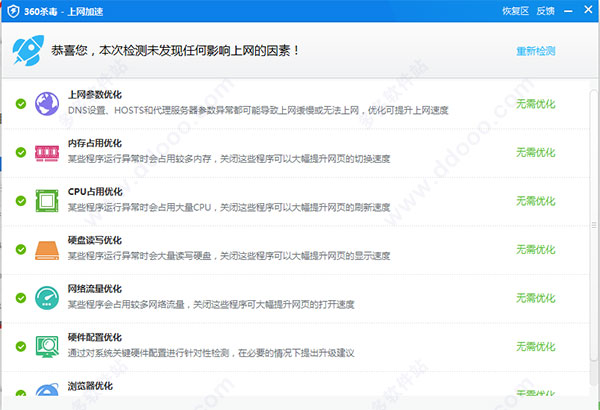The image size is (600, 410).
Task: Select the 浏览器优化 heading
Action: click(90, 386)
